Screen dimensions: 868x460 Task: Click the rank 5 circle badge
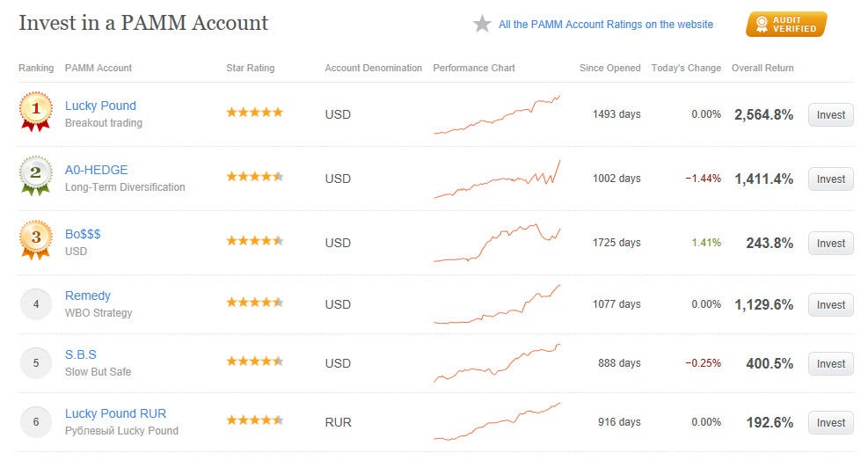35,363
